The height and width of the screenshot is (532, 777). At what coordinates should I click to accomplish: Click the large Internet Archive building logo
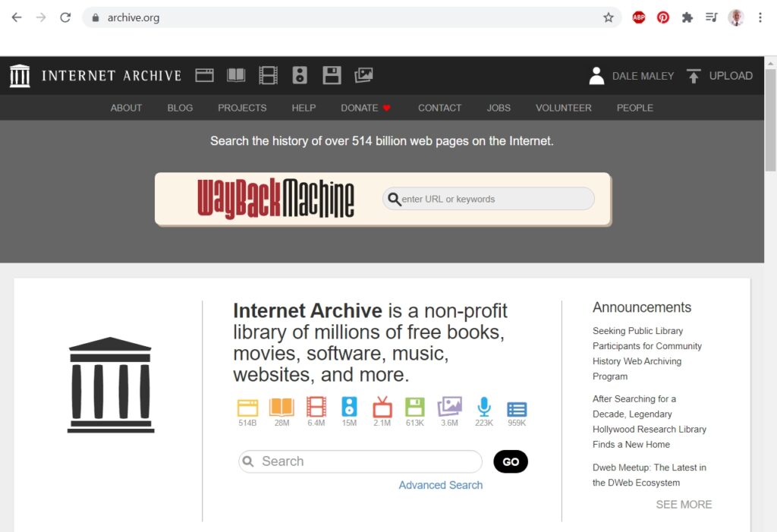point(111,386)
